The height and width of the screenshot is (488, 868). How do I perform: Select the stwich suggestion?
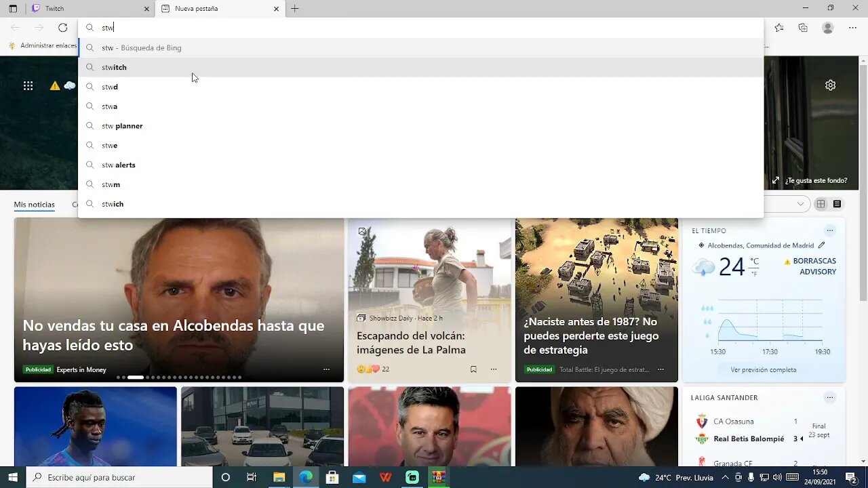[420, 204]
